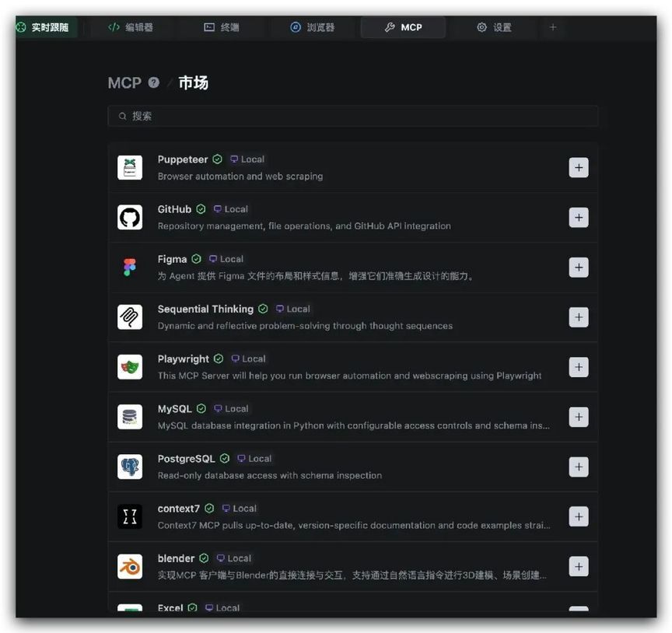
Task: Click verified badge next to PostgreSQL
Action: click(x=225, y=459)
